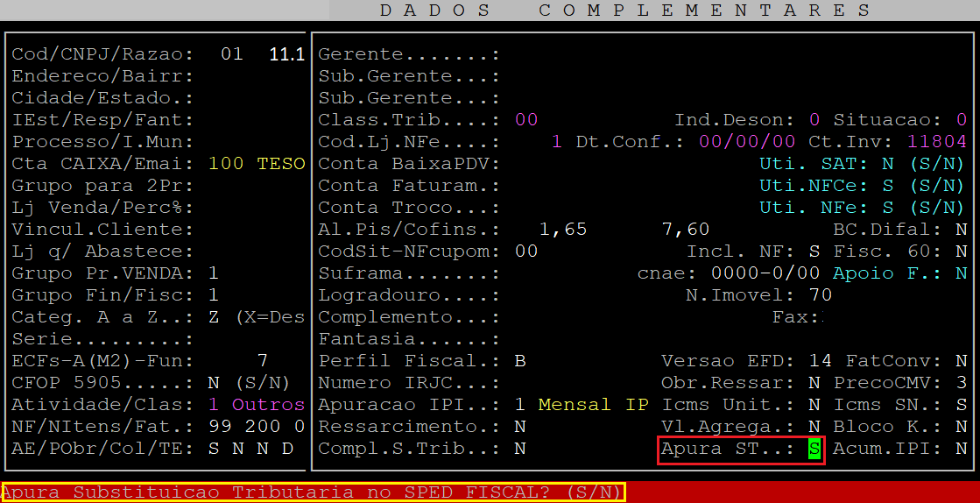Select the Perfil Fiscal value B

pos(520,361)
